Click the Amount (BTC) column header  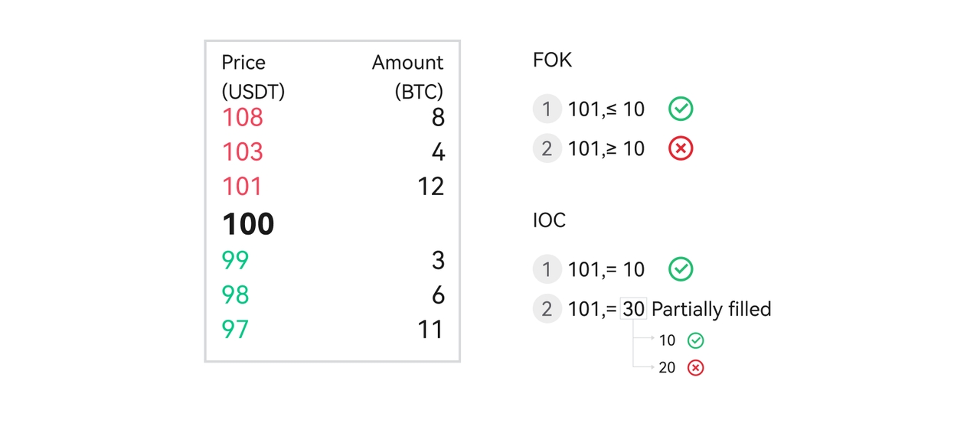click(x=408, y=77)
